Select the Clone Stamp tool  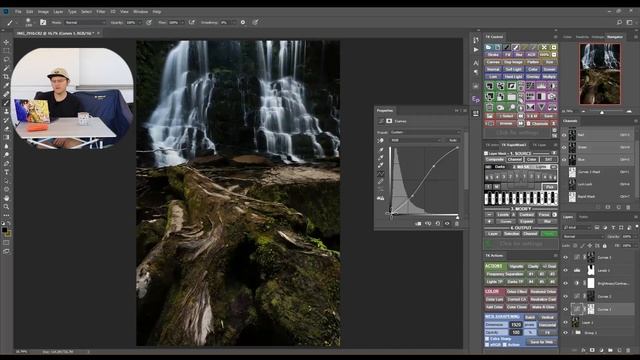tap(6, 111)
